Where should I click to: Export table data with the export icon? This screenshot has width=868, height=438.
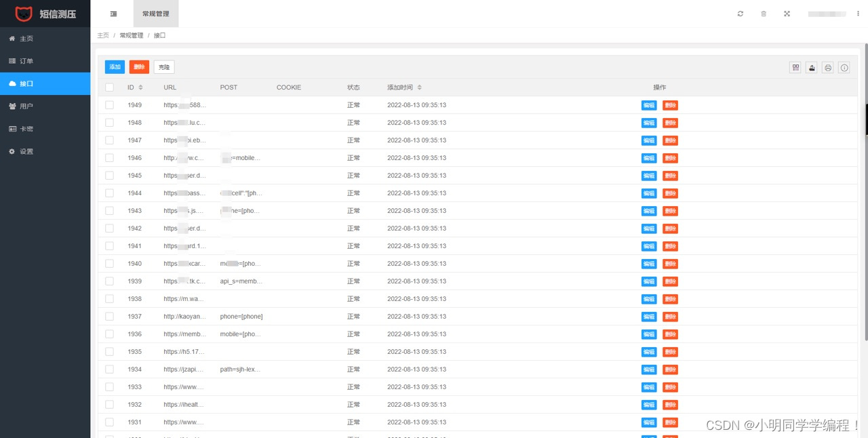tap(811, 67)
